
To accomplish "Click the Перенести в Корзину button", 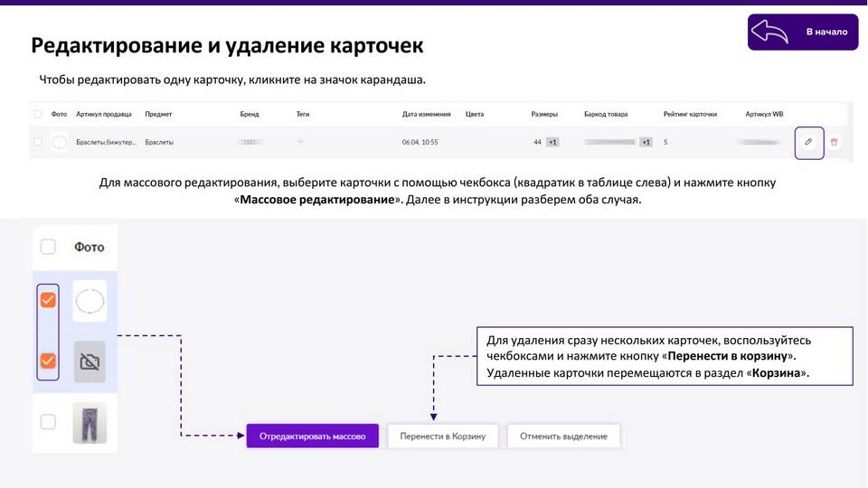I will coord(443,436).
